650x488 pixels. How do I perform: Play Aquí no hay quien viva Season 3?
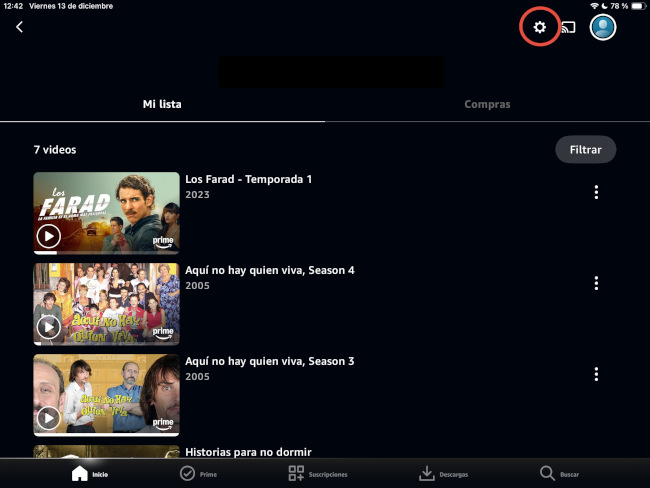48,418
